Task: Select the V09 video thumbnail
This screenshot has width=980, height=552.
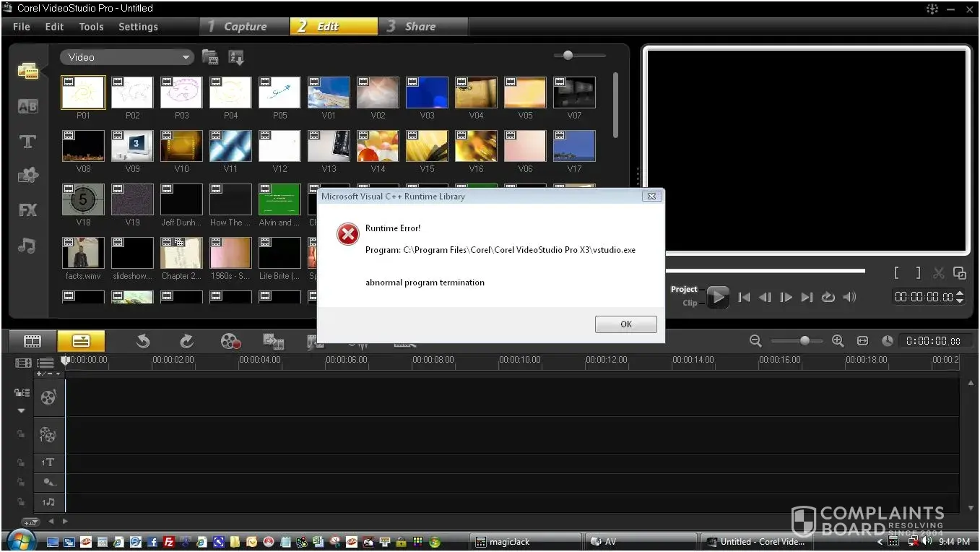Action: (132, 147)
